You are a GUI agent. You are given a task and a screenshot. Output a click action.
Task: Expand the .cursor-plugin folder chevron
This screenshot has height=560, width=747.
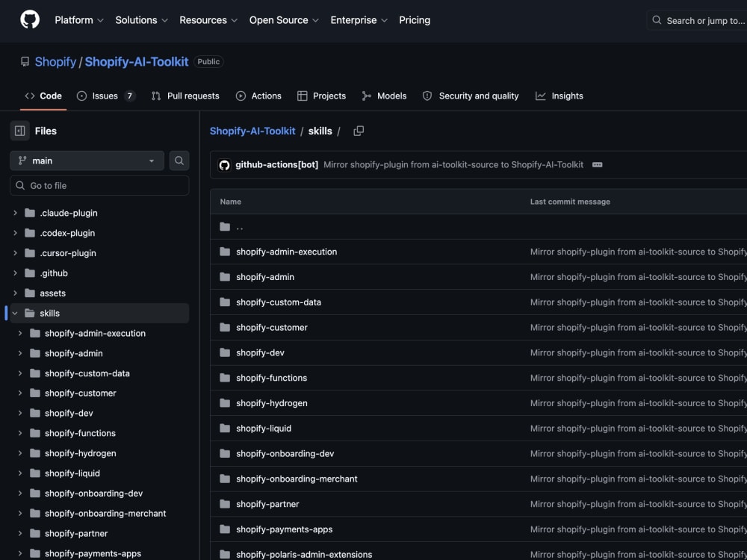tap(15, 253)
